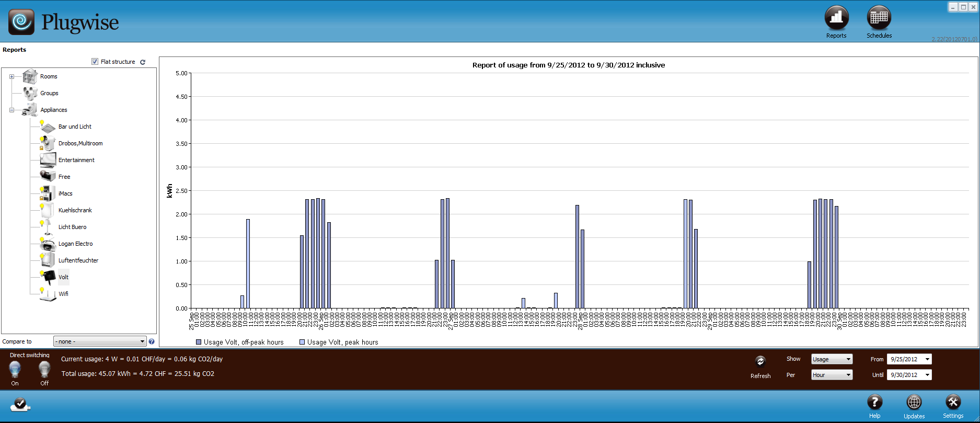This screenshot has width=980, height=423.
Task: Click the Refresh report icon
Action: 760,361
